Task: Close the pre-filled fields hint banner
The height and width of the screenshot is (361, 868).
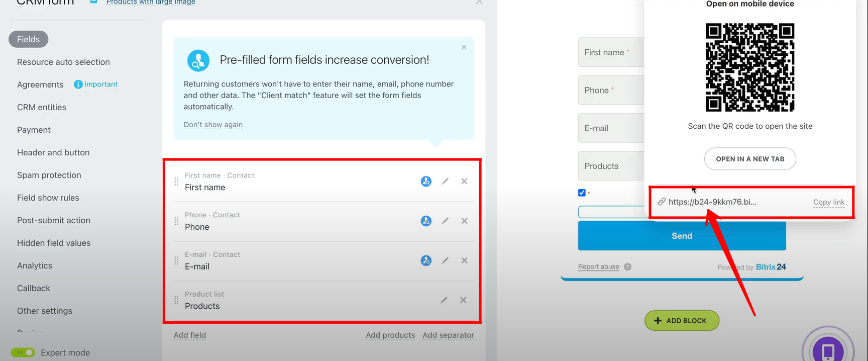Action: (464, 47)
